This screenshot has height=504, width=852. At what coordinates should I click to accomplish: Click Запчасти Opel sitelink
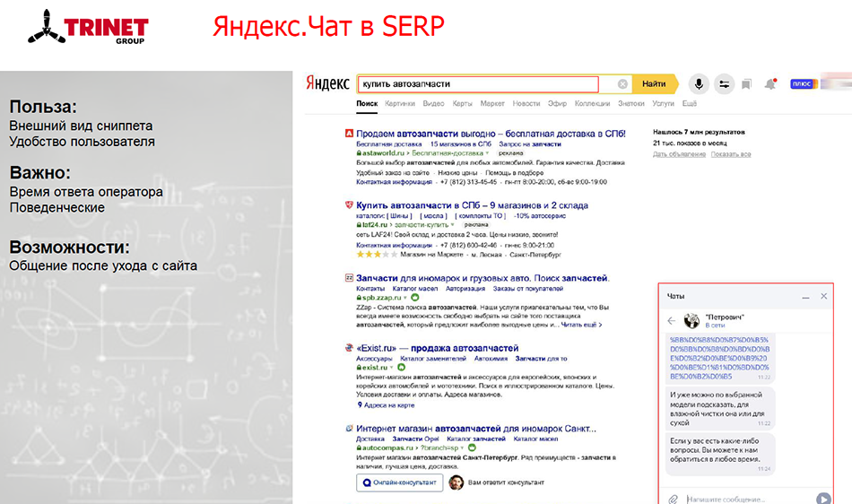(x=415, y=439)
